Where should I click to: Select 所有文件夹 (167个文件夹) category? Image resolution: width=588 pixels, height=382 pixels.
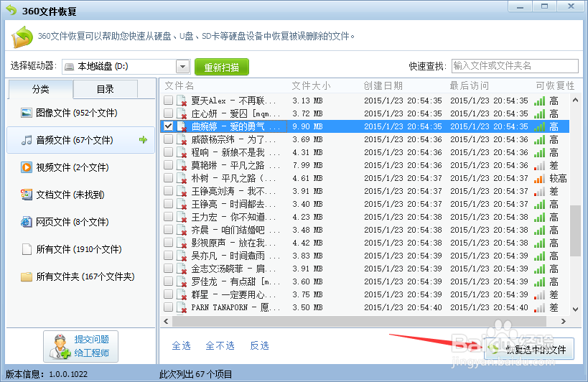click(80, 276)
